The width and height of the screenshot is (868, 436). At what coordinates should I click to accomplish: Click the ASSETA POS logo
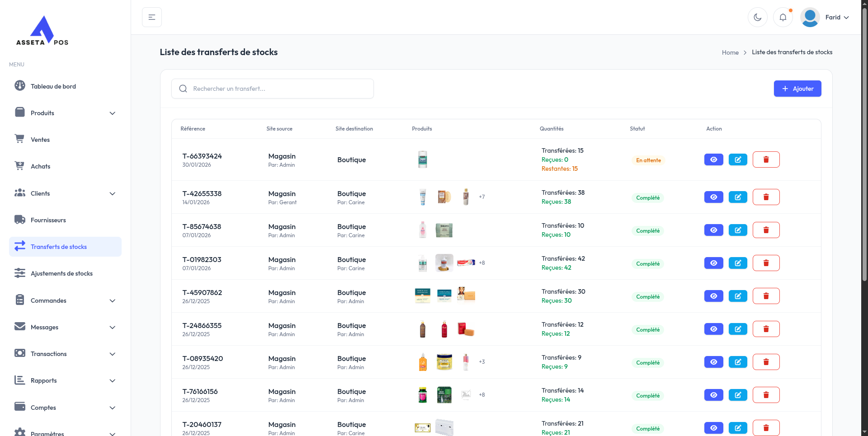point(42,31)
